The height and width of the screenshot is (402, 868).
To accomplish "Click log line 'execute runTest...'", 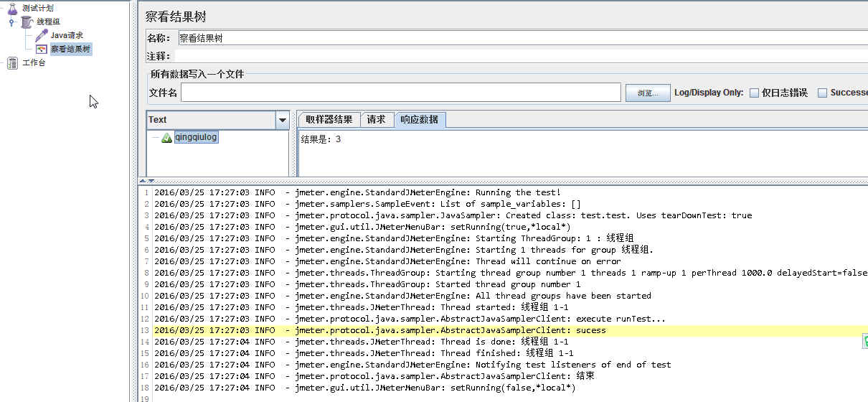I will click(410, 319).
